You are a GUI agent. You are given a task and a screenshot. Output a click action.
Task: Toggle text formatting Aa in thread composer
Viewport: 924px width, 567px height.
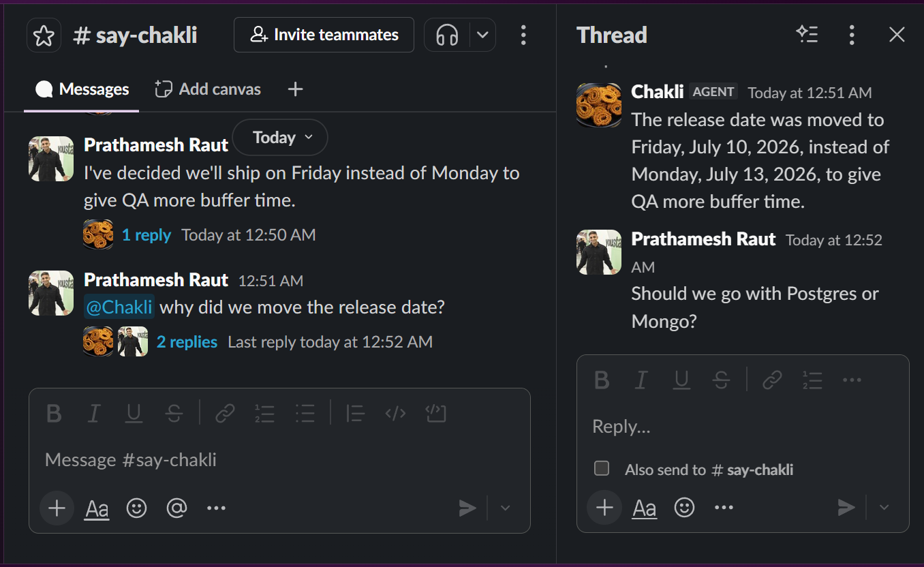coord(644,508)
